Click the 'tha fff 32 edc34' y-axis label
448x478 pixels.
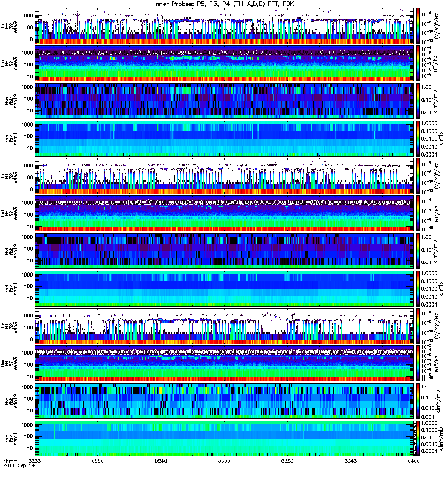pyautogui.click(x=10, y=26)
